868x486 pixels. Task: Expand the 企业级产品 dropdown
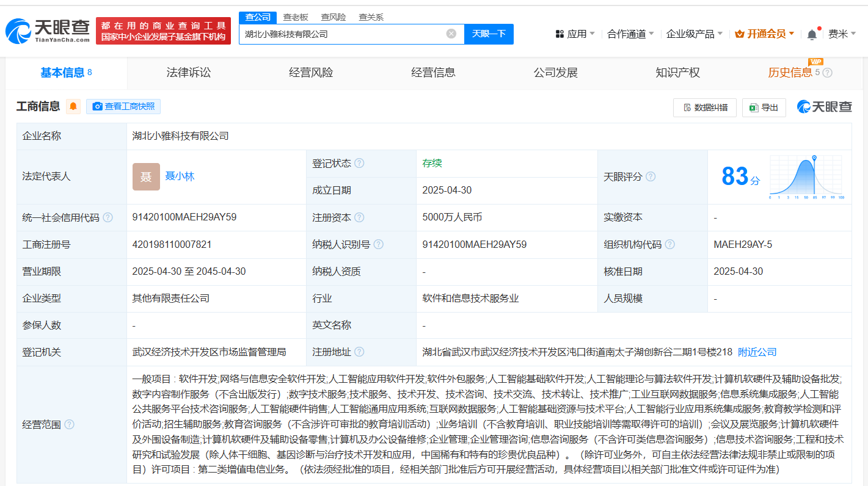click(x=695, y=34)
